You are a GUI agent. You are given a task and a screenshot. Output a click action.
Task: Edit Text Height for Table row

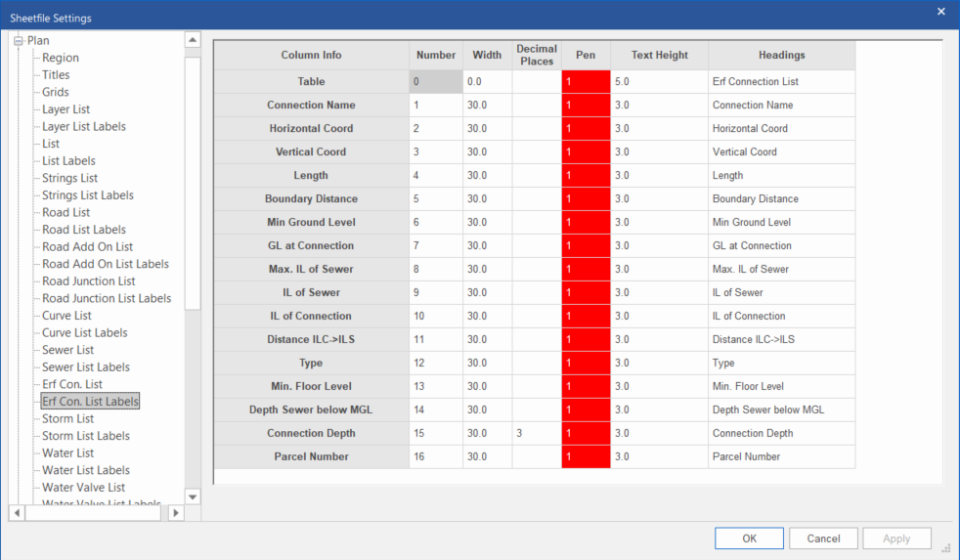tap(658, 82)
